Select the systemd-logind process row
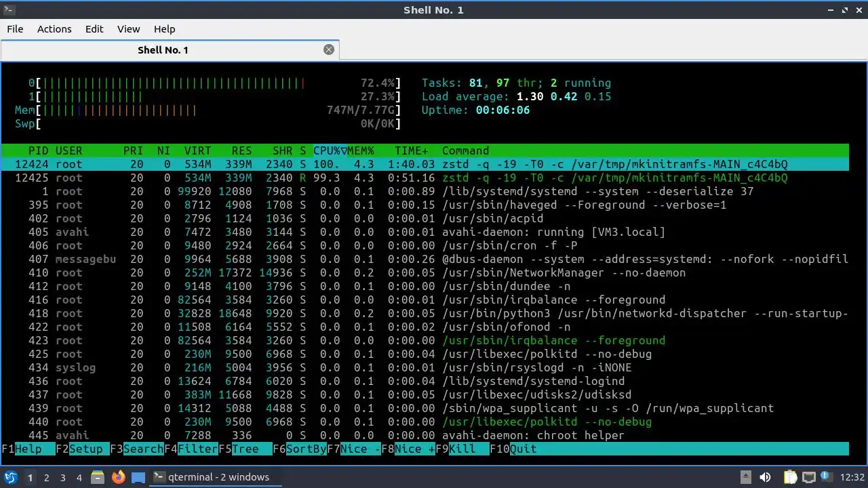Image resolution: width=868 pixels, height=488 pixels. pyautogui.click(x=425, y=381)
